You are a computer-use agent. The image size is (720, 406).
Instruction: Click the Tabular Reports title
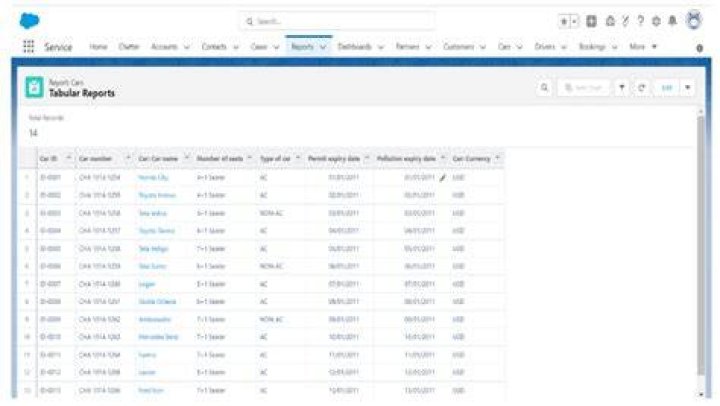[x=82, y=93]
